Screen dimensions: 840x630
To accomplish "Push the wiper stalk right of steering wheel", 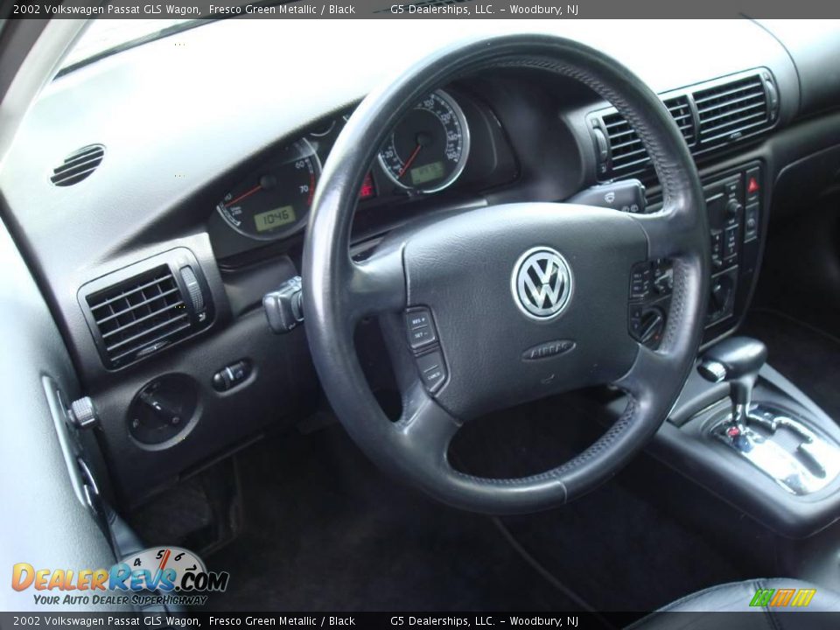I will coord(609,195).
